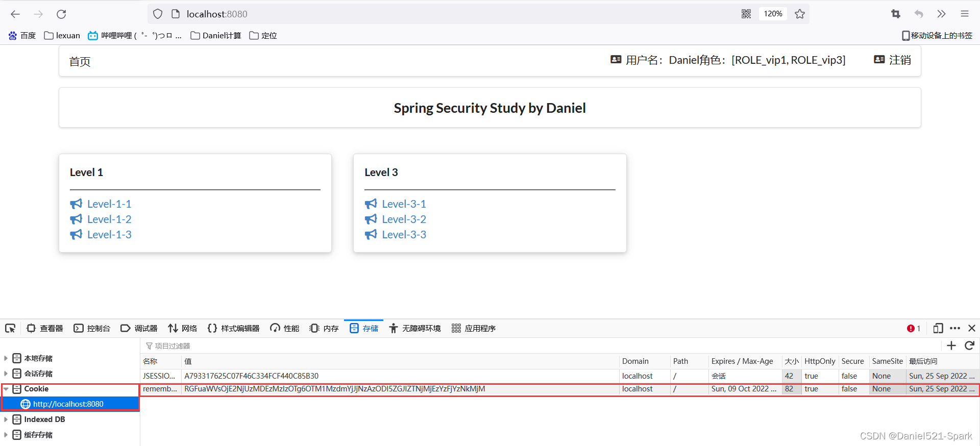The width and height of the screenshot is (980, 446).
Task: Open the tracking protection shield icon
Action: pos(158,14)
